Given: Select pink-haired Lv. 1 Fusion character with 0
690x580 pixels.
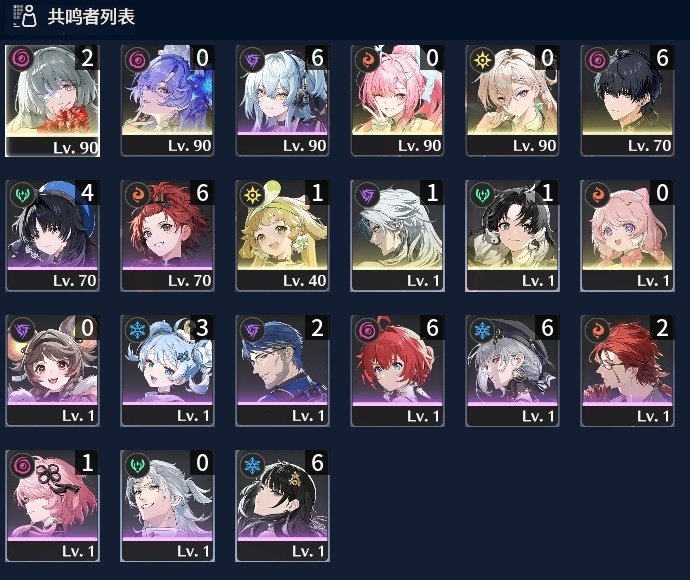Looking at the screenshot, I should click(627, 235).
